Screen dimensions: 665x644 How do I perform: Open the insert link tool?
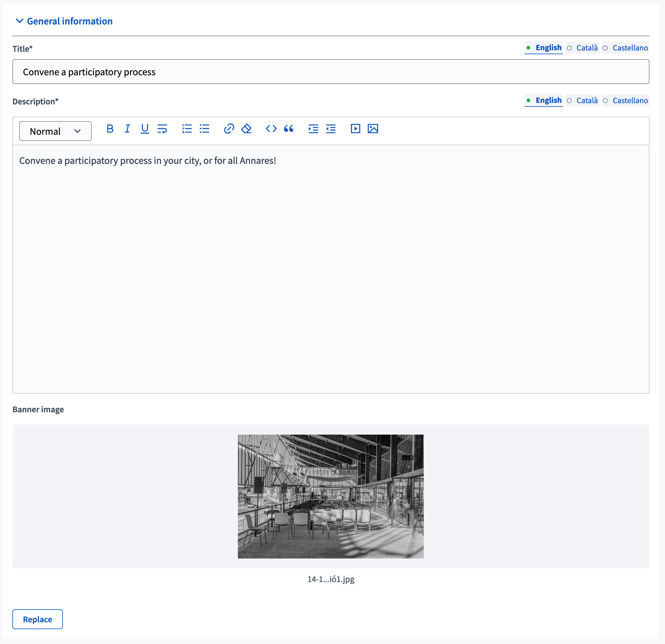pyautogui.click(x=229, y=129)
